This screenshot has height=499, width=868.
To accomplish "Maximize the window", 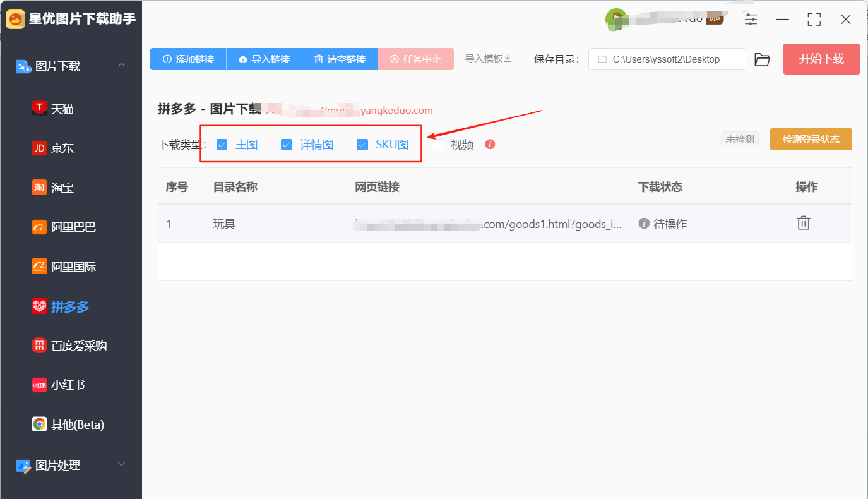I will pos(814,20).
